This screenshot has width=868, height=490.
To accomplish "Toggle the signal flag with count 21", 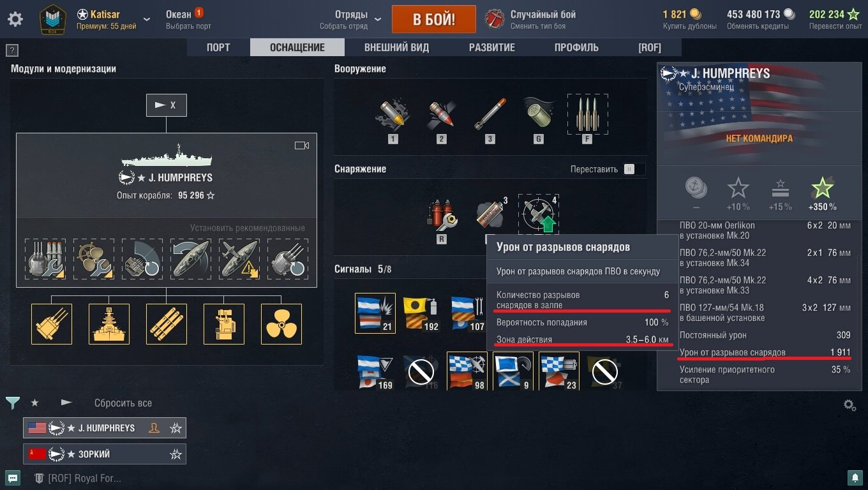I will point(375,313).
